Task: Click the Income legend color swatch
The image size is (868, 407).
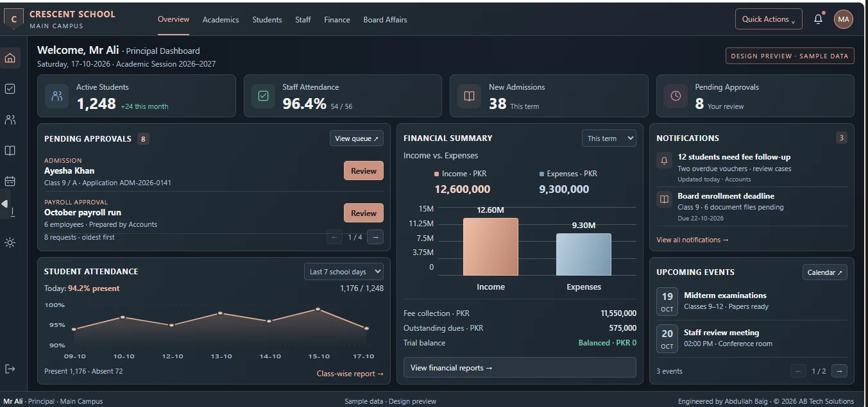Action: coord(437,174)
